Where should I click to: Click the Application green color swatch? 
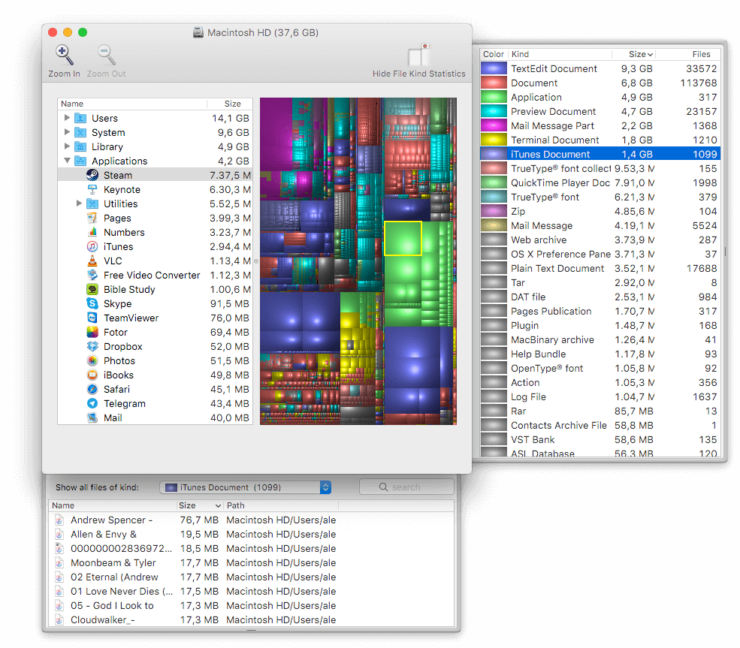pyautogui.click(x=494, y=97)
